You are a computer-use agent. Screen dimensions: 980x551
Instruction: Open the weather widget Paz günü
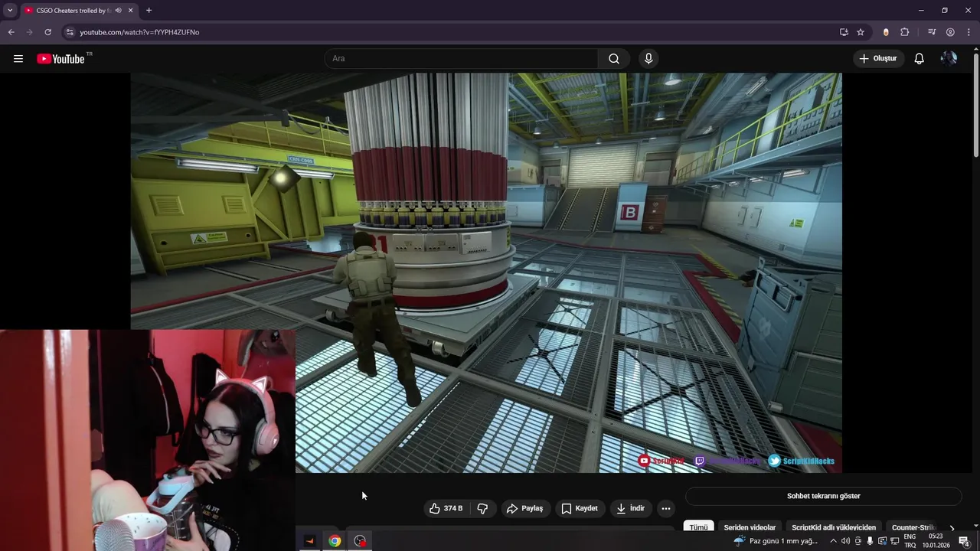click(776, 541)
